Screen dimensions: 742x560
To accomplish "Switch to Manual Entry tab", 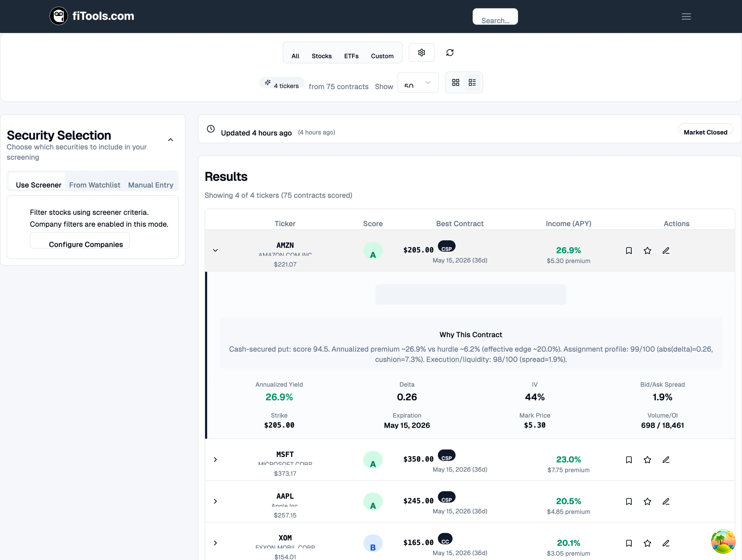I will tap(151, 185).
